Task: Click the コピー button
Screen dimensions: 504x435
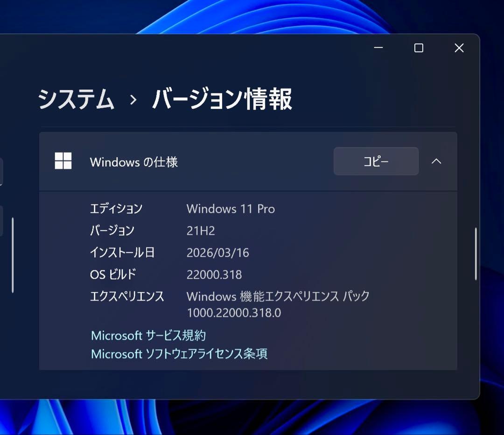Action: (376, 161)
